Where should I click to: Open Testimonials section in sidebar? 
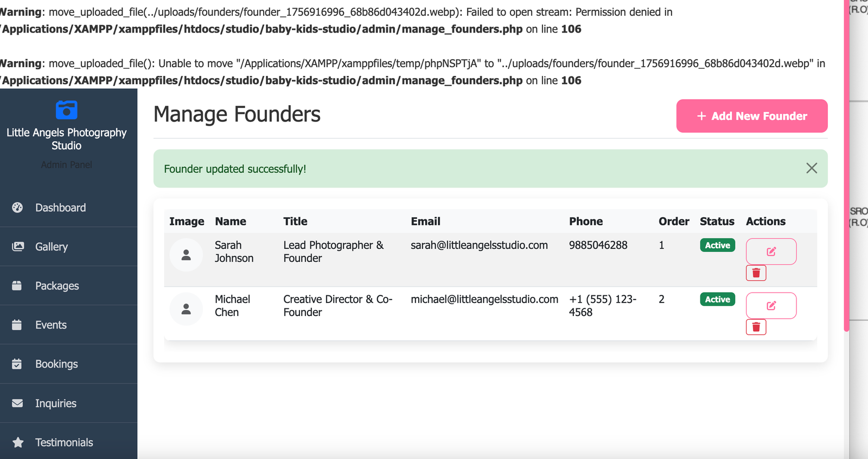(x=64, y=442)
